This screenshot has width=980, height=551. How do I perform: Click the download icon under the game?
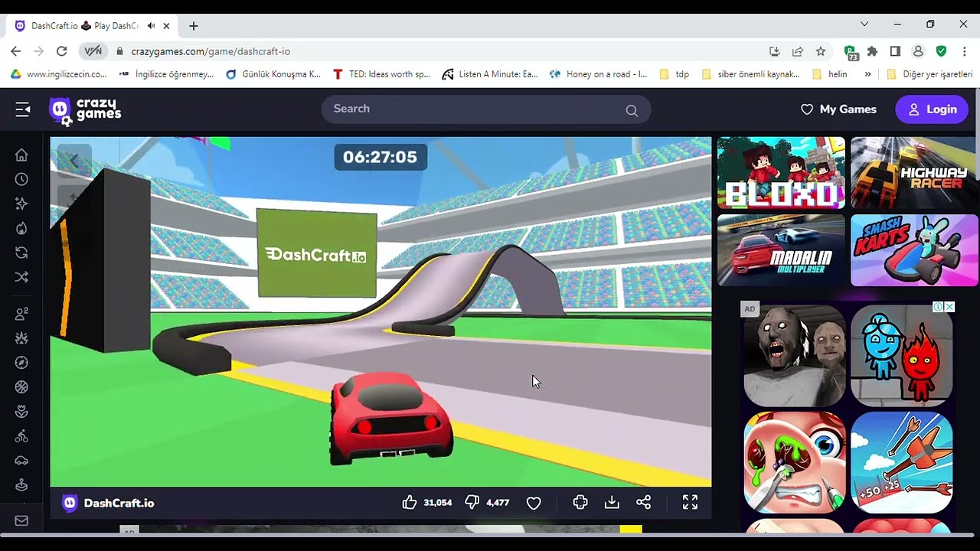point(612,502)
